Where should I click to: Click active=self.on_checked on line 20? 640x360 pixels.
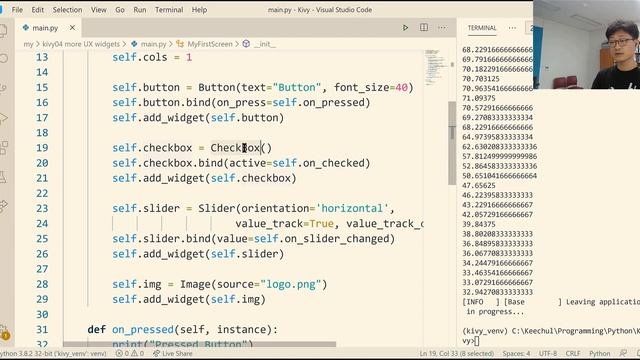[x=296, y=163]
